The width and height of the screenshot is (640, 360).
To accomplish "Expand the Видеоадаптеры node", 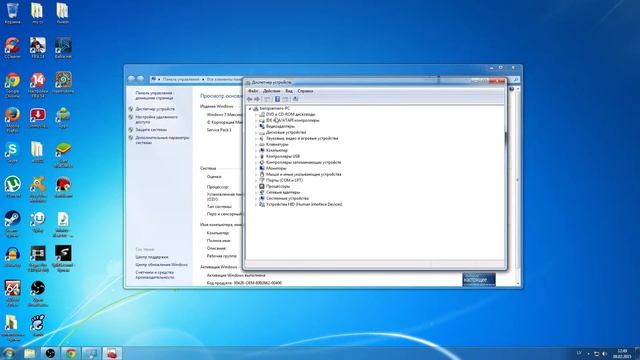I will tap(256, 127).
